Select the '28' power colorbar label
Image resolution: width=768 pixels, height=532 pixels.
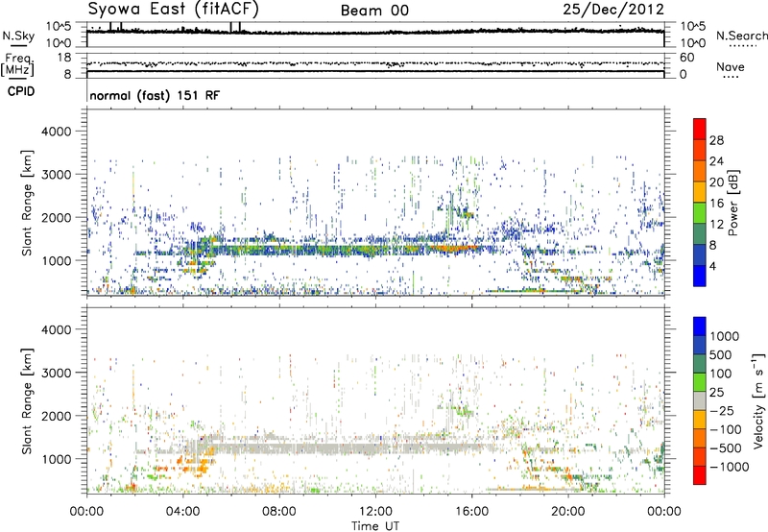[716, 140]
